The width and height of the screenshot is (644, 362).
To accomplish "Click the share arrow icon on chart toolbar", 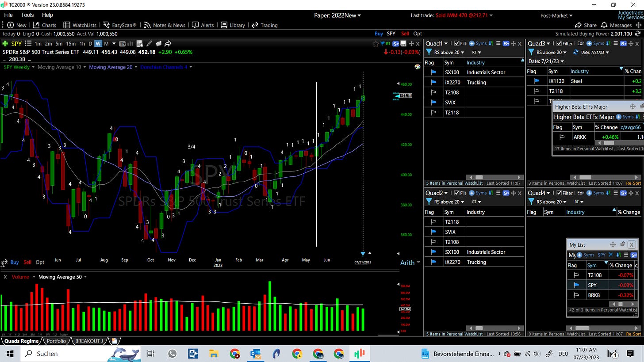I will [x=168, y=43].
